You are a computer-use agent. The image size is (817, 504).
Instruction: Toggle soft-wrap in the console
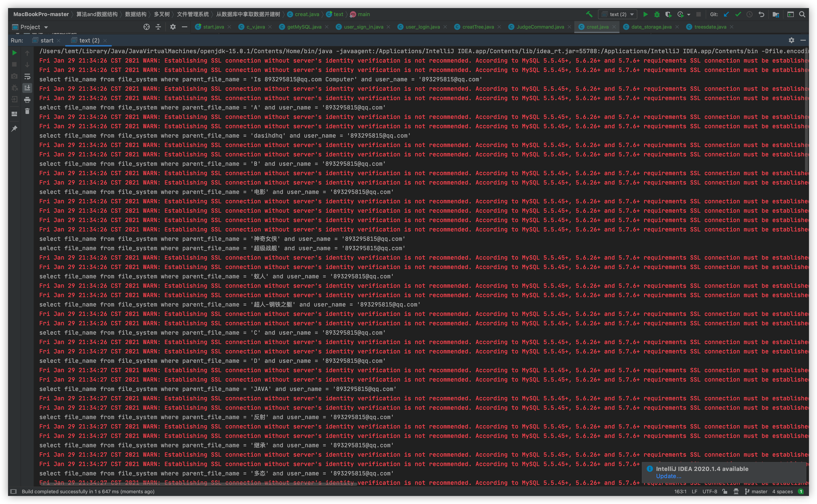27,76
